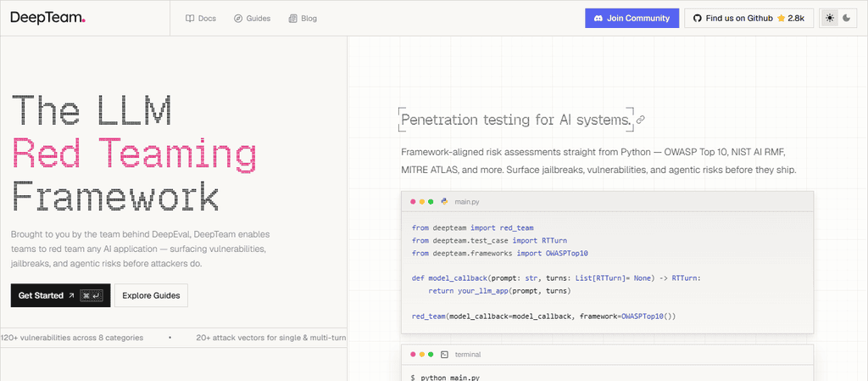Click the "from deepteam import red_team" code line
868x381 pixels.
point(473,227)
